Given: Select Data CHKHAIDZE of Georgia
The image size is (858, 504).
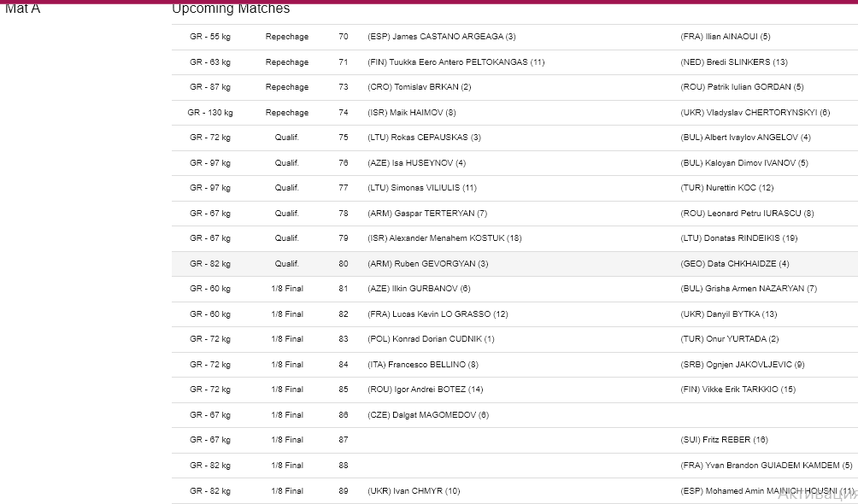Looking at the screenshot, I should 734,264.
